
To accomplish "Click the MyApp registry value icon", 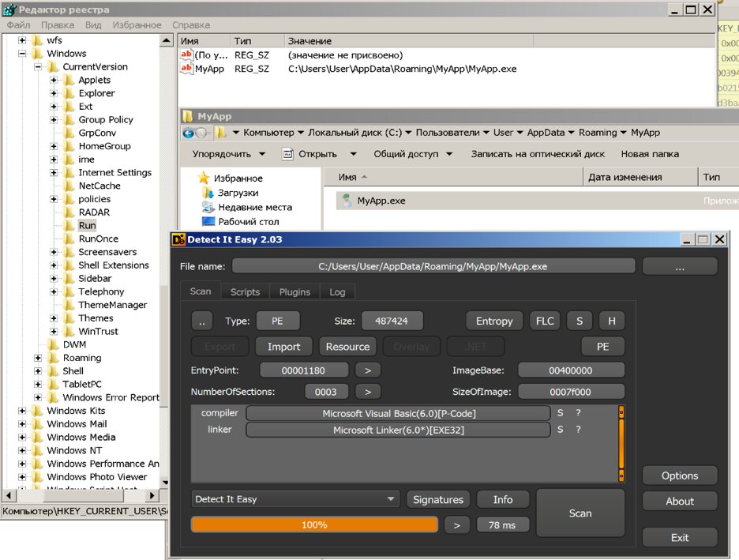I will (x=186, y=69).
